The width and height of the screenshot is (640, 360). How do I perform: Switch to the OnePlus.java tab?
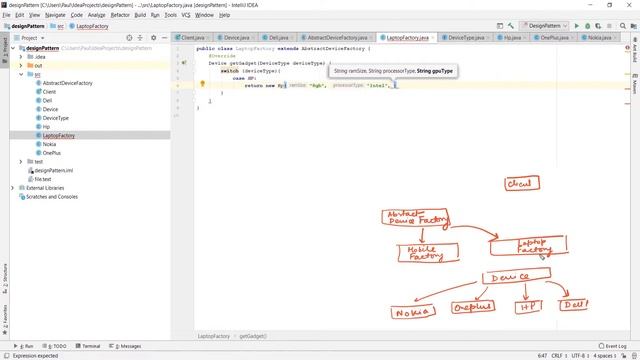[x=554, y=38]
